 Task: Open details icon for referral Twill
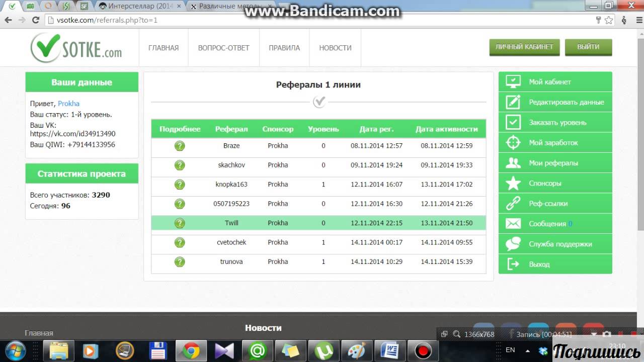[x=180, y=223]
